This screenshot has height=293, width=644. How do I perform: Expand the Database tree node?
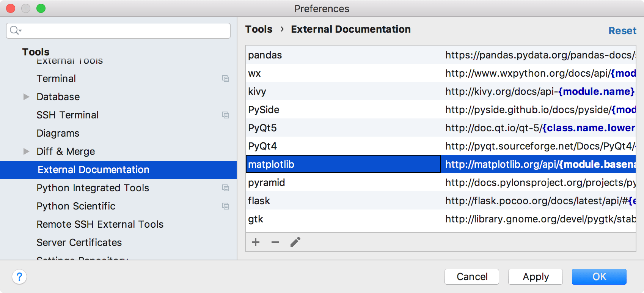click(26, 97)
